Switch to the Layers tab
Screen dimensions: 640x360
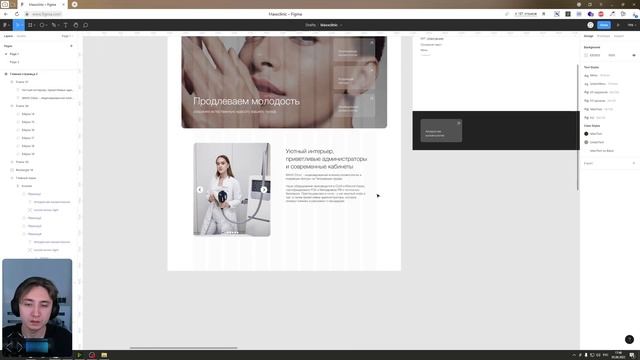pyautogui.click(x=8, y=36)
